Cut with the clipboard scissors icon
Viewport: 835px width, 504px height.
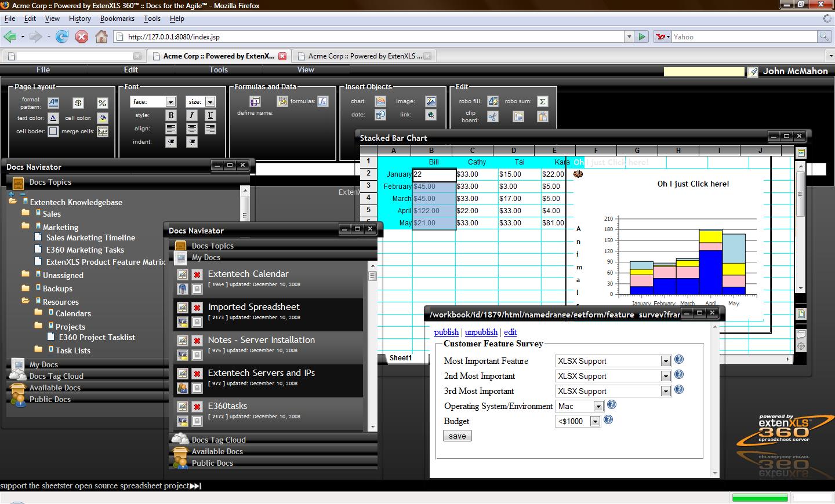click(x=493, y=116)
